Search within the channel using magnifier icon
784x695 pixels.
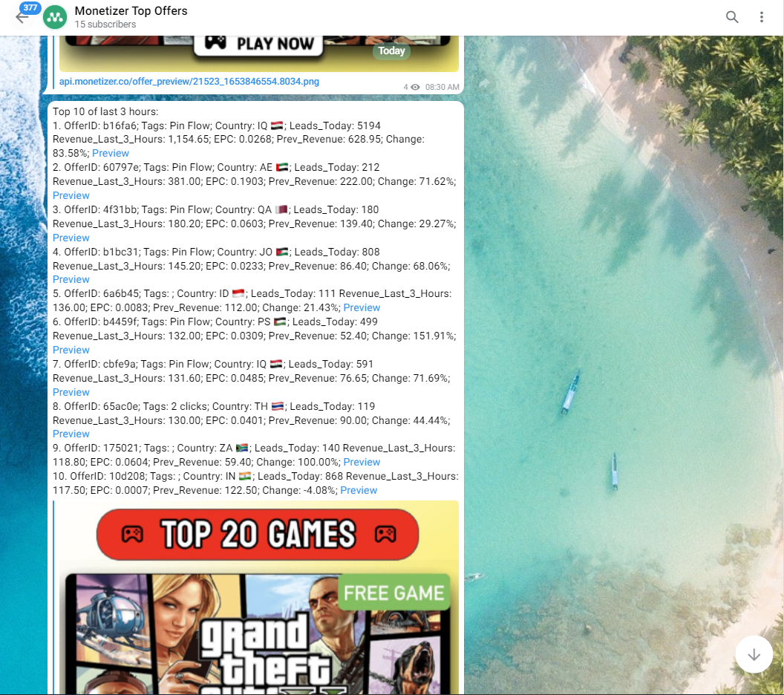coord(732,17)
